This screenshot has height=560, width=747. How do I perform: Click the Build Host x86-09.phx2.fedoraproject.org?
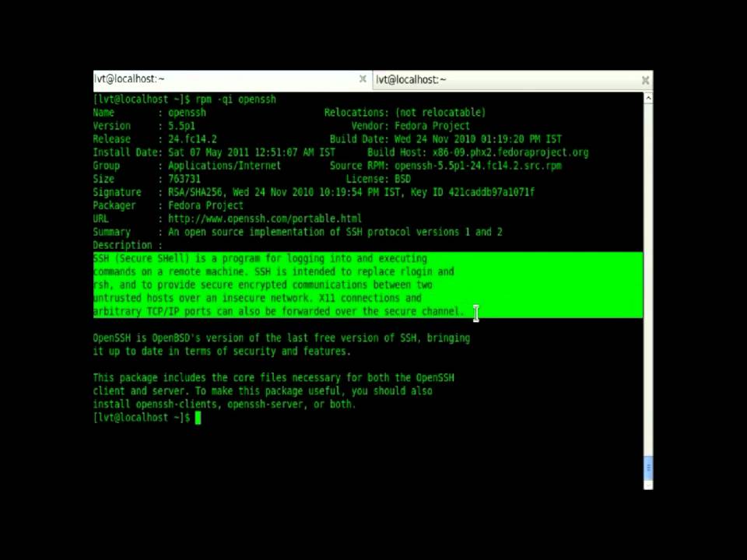510,152
